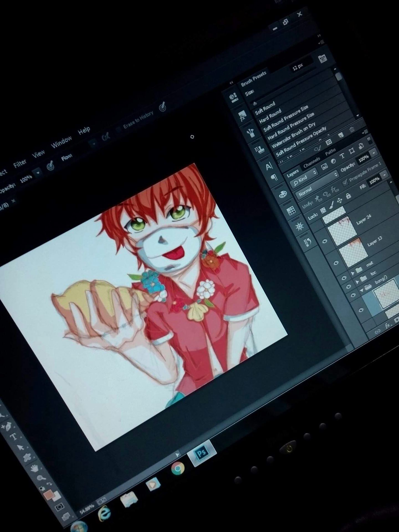
Task: Select the Zoom magnifier tool
Action: [x=41, y=478]
